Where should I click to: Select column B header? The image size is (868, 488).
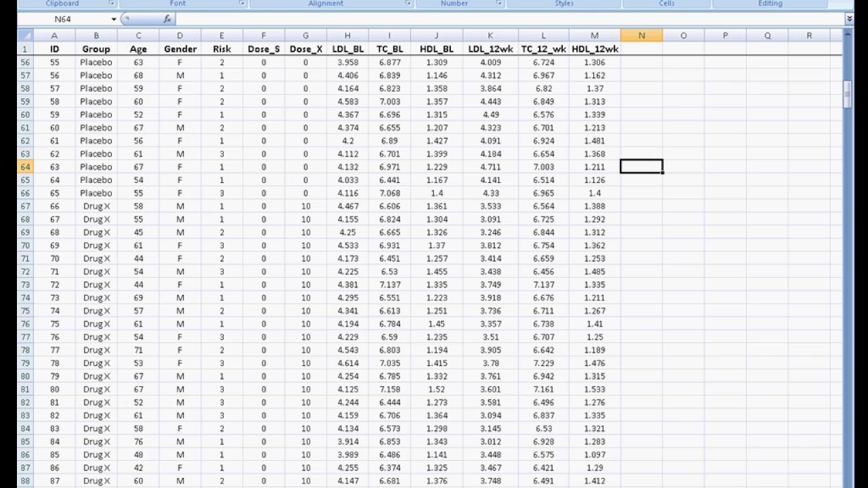pos(96,35)
